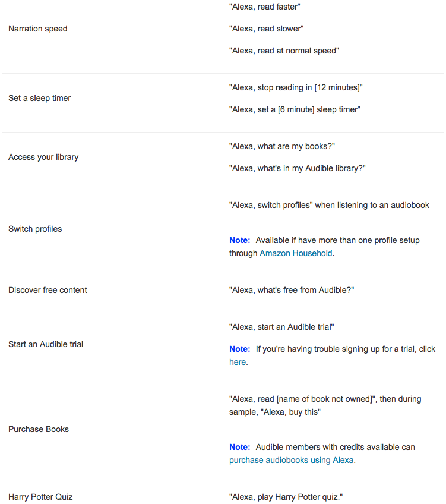Image resolution: width=446 pixels, height=504 pixels.
Task: Click the 'Access your library' label
Action: (x=43, y=157)
